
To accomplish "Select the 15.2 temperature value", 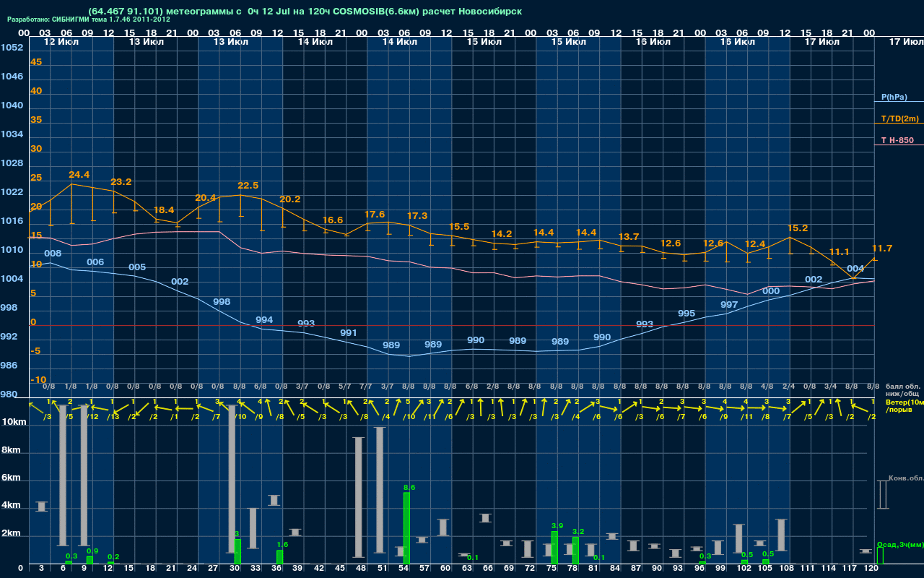I will 798,228.
